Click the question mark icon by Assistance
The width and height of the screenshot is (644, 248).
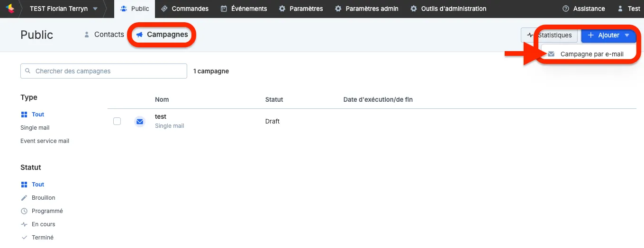565,9
